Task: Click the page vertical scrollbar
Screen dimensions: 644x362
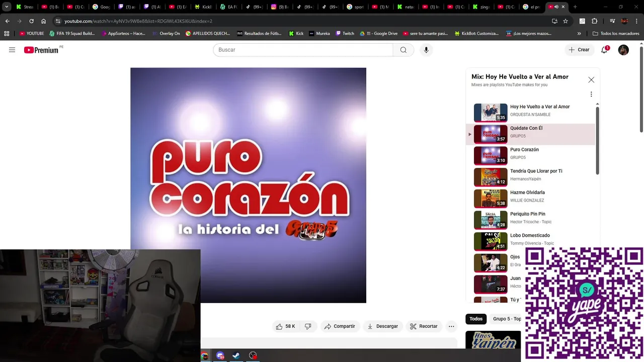Action: [641, 89]
